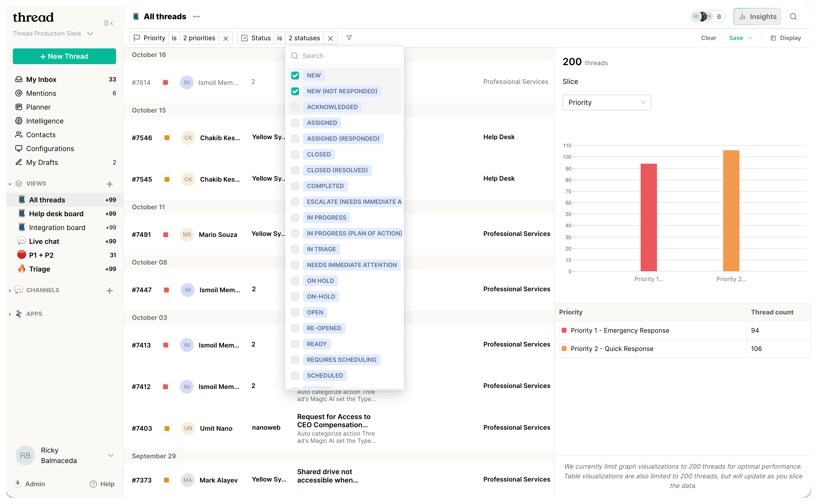Open the three-dots menu beside All threads
This screenshot has width=817, height=504.
pos(196,17)
